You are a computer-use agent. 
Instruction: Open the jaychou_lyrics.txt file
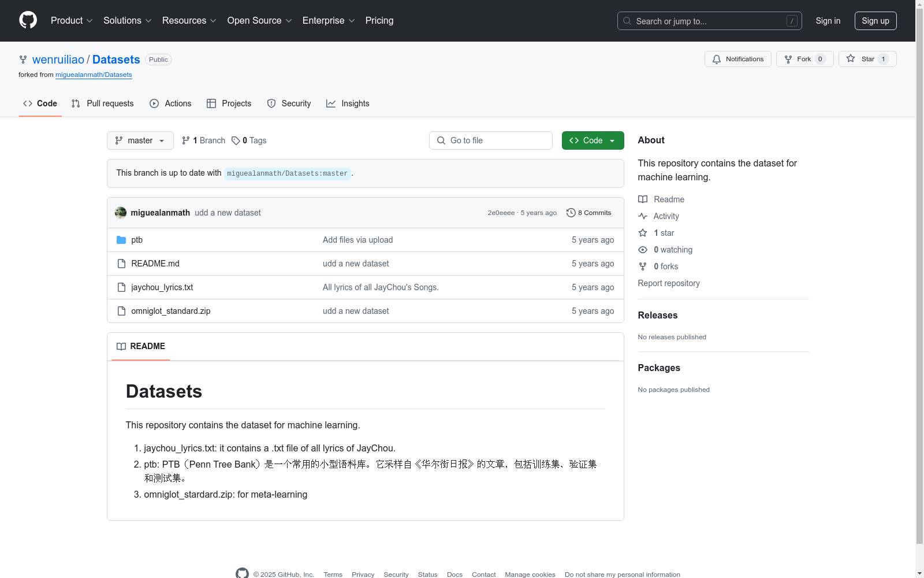(x=162, y=287)
